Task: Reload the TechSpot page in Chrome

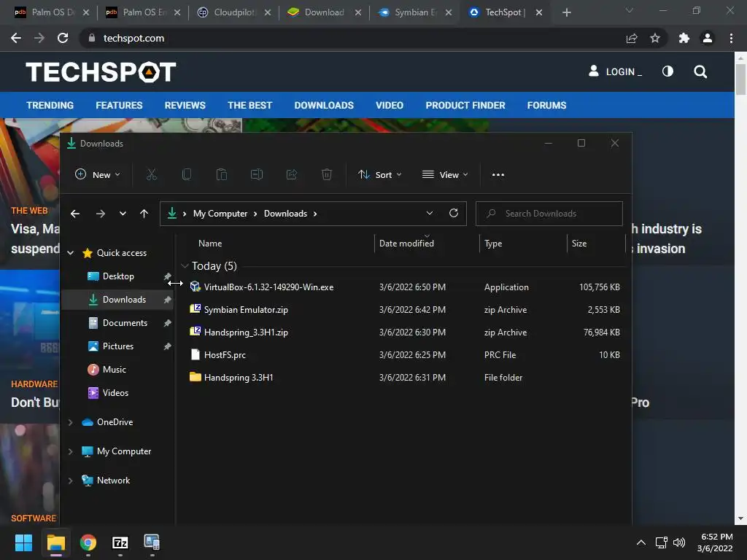Action: click(x=63, y=38)
